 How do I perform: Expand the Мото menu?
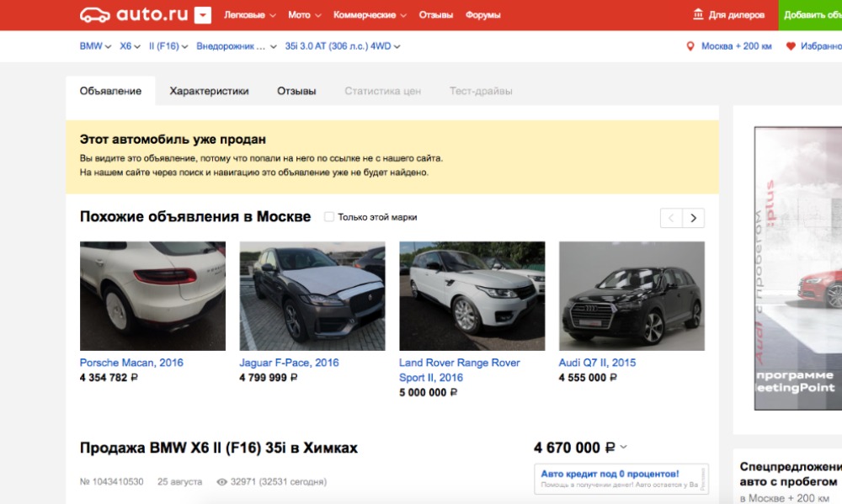305,15
